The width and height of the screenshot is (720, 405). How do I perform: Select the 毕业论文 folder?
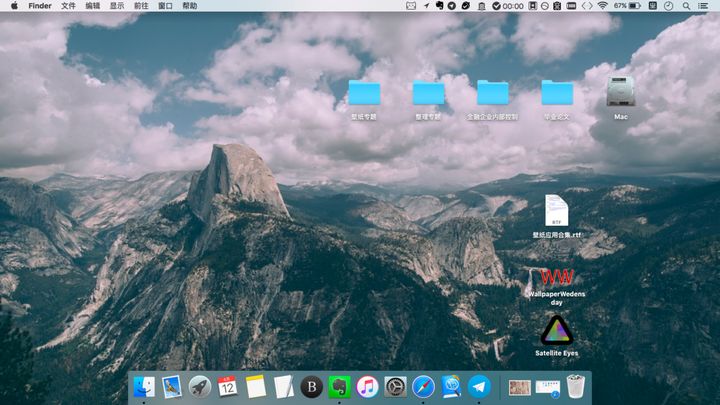(557, 93)
